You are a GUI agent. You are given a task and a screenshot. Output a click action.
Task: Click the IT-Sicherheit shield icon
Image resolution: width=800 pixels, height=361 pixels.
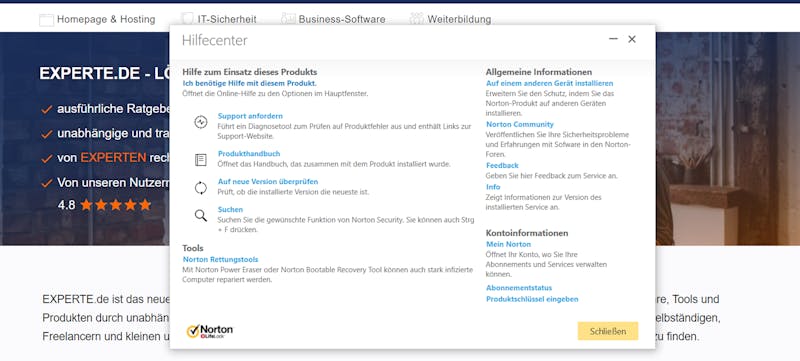click(x=188, y=19)
